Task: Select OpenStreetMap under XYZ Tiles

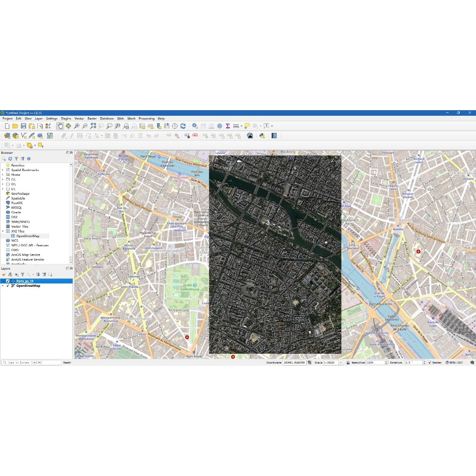Action: 27,236
